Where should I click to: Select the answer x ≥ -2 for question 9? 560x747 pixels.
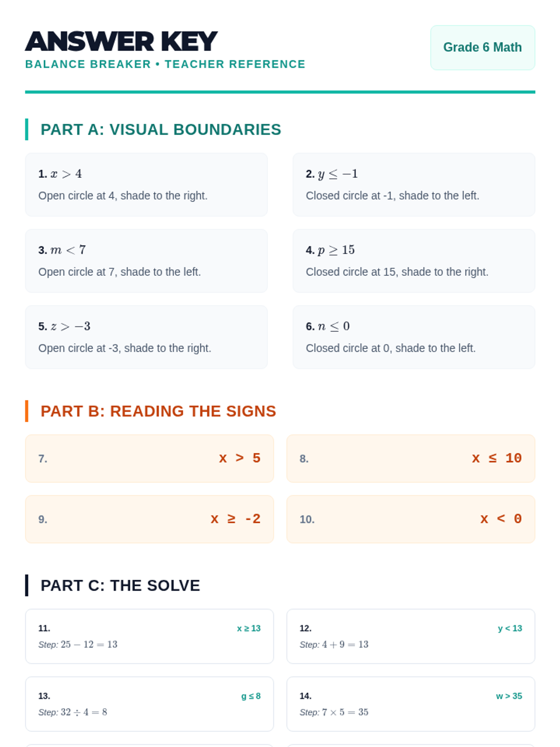point(235,519)
